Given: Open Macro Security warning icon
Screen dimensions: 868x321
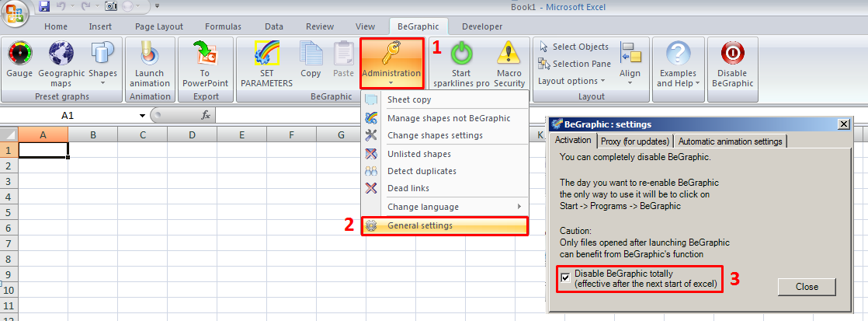Looking at the screenshot, I should click(x=509, y=54).
